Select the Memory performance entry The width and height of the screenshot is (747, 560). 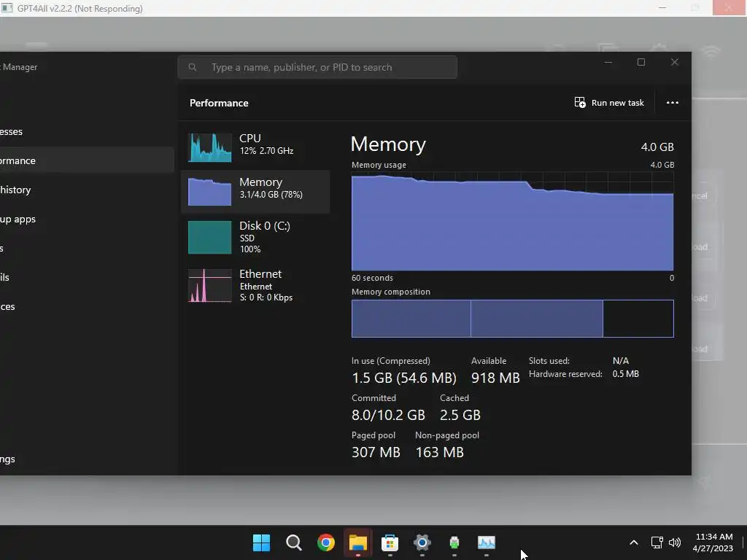(x=255, y=191)
